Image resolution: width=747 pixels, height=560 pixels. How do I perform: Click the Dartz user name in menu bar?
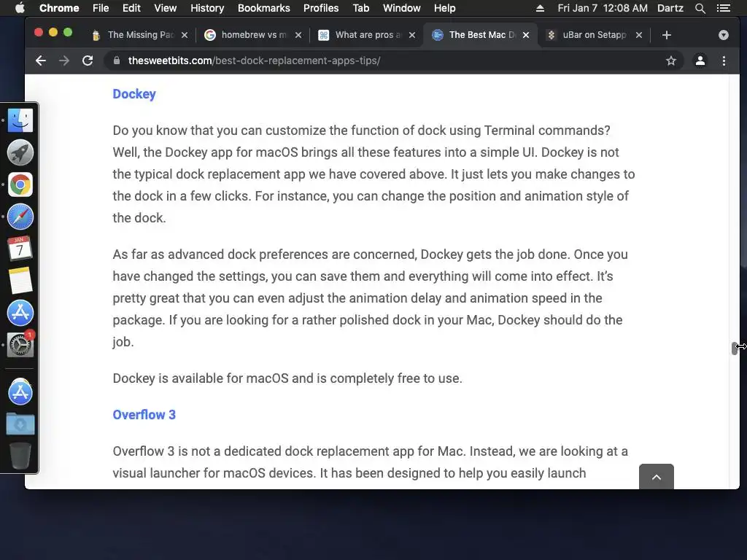670,8
